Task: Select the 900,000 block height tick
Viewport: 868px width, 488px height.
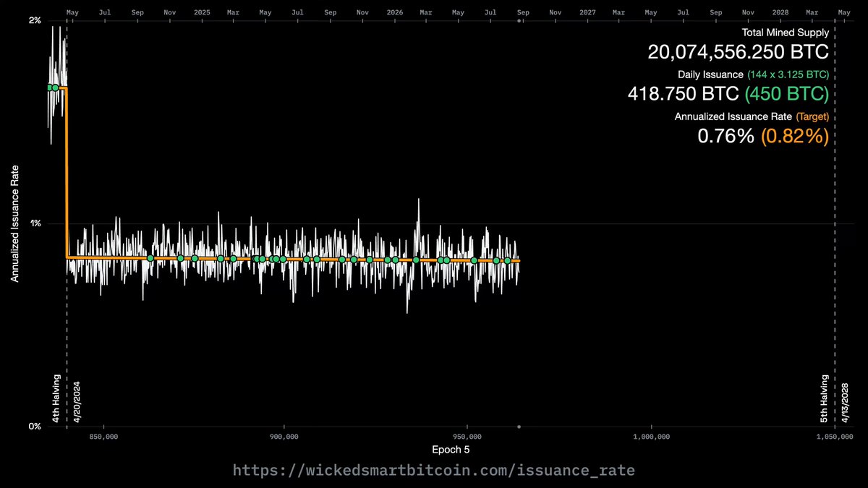Action: pyautogui.click(x=285, y=437)
